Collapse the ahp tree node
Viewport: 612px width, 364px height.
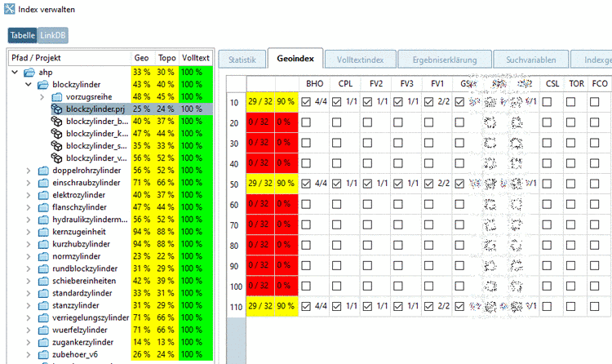(15, 73)
